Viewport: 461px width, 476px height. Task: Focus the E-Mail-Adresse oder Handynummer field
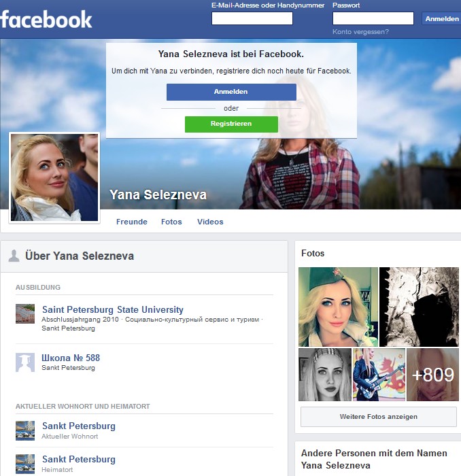[252, 18]
